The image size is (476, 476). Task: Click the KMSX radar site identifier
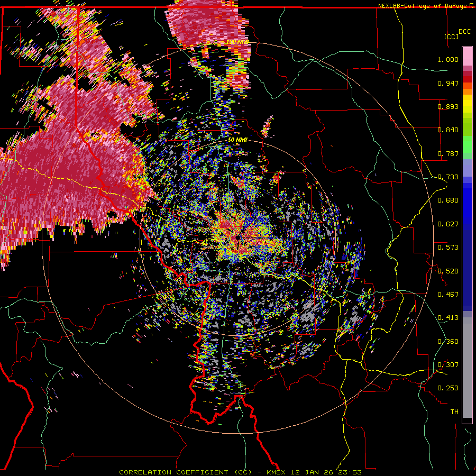pyautogui.click(x=277, y=472)
